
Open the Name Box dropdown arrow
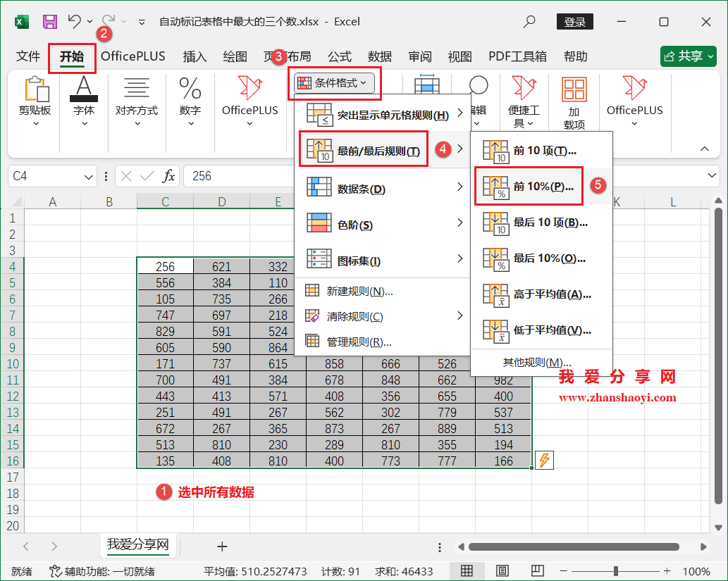(88, 177)
